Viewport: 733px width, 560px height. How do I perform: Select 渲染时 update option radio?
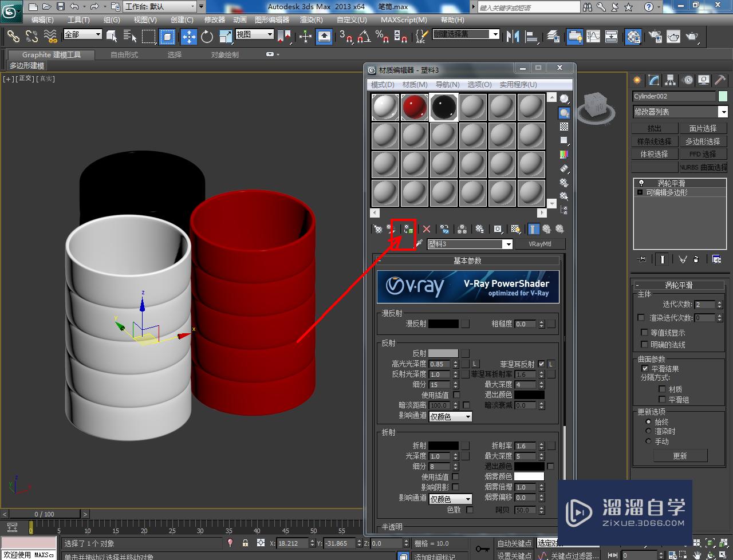coord(648,431)
